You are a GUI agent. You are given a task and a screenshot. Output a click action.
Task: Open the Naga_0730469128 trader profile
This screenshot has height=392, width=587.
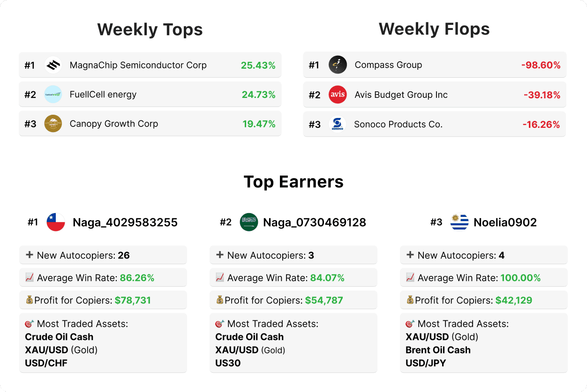point(314,222)
